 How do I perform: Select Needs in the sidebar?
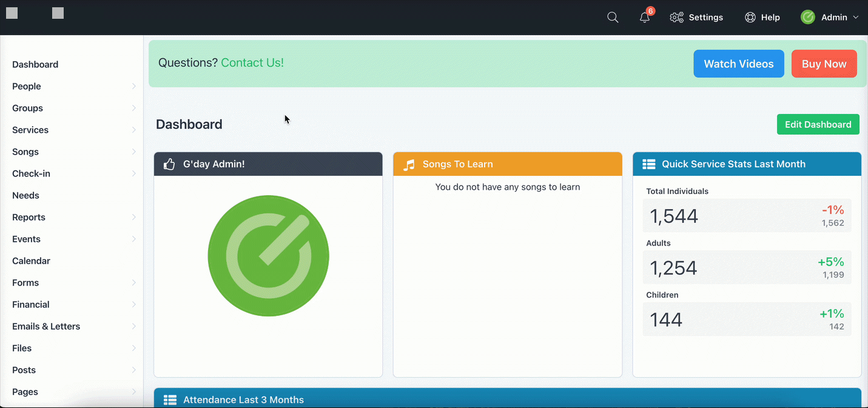click(x=25, y=195)
